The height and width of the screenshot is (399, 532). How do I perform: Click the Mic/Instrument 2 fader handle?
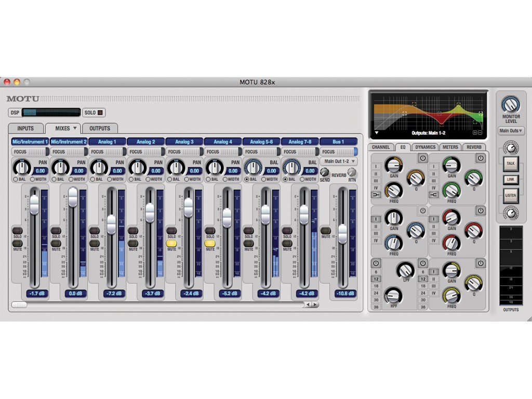(73, 197)
